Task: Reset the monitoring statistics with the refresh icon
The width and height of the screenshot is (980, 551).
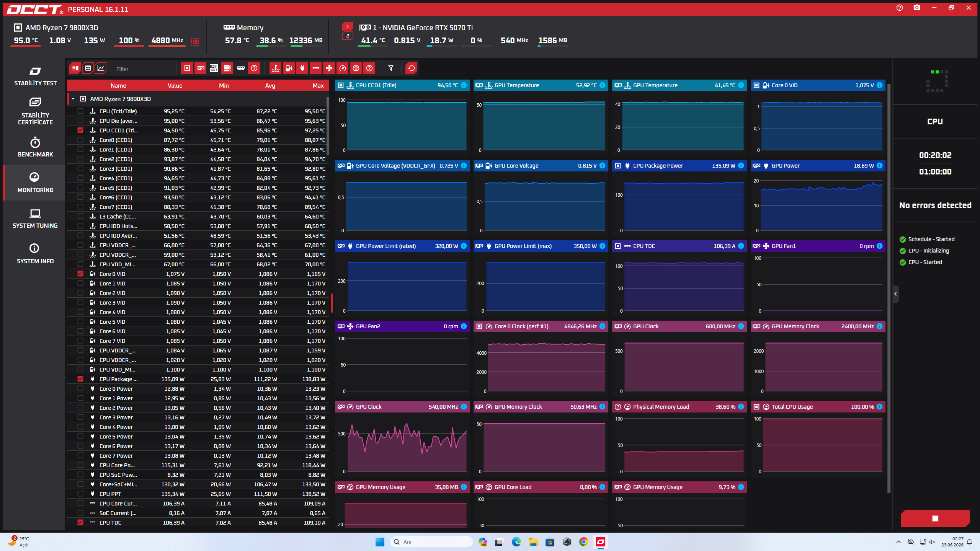Action: (x=412, y=68)
